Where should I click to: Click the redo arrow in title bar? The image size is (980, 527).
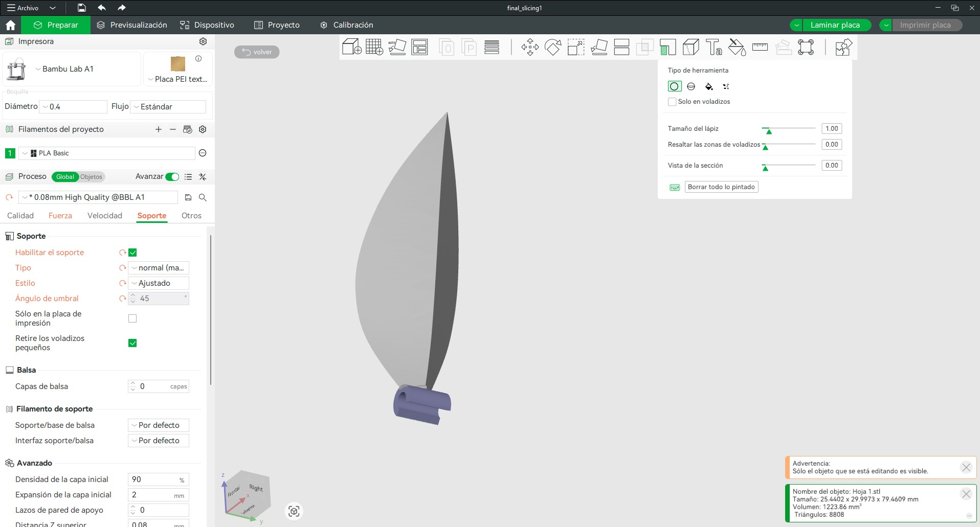(121, 8)
